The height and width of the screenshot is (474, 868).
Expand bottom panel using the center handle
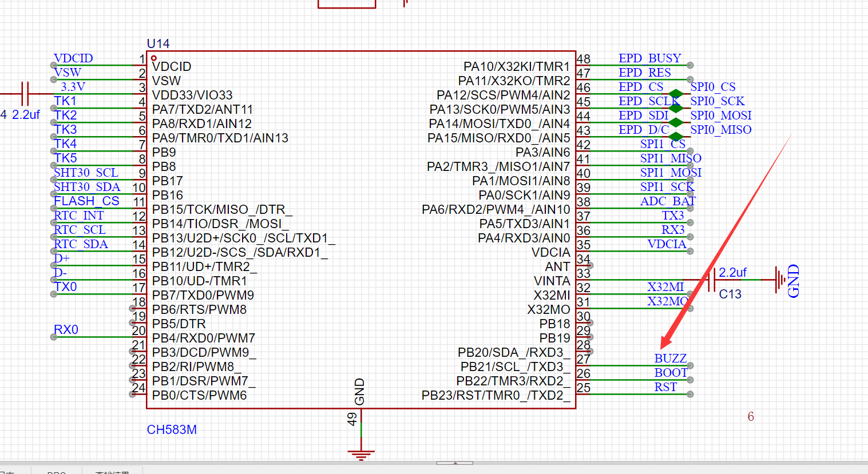point(454,463)
